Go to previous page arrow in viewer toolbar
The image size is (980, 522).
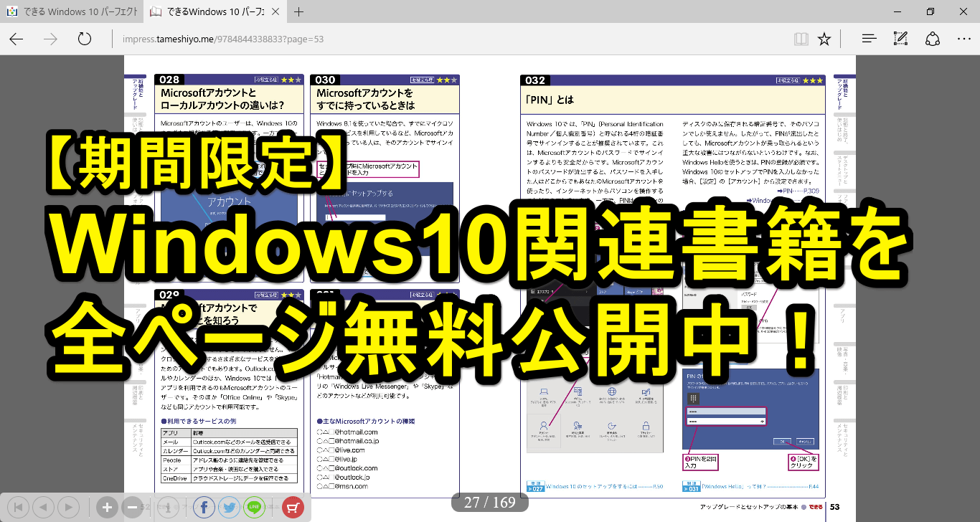43,508
